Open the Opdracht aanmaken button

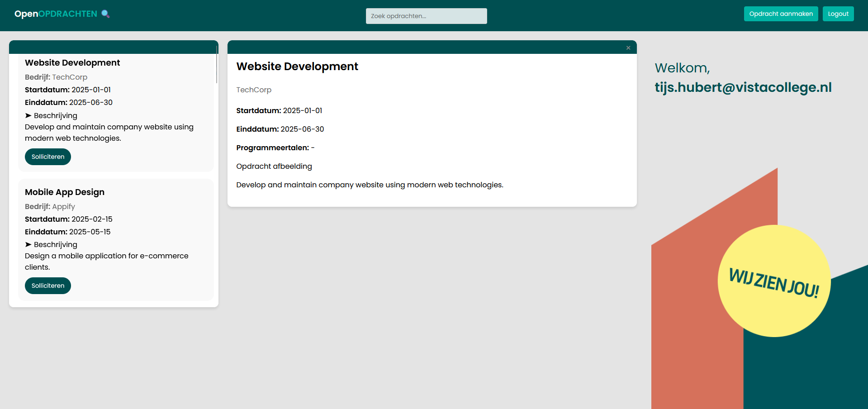click(780, 14)
